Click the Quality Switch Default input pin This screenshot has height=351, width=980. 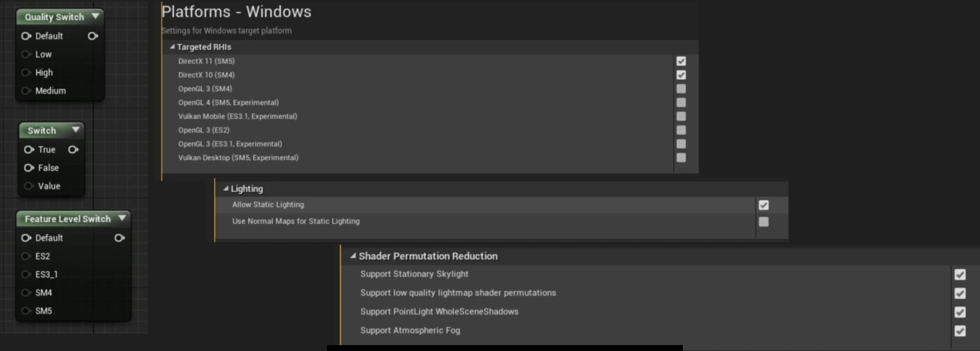pos(26,36)
